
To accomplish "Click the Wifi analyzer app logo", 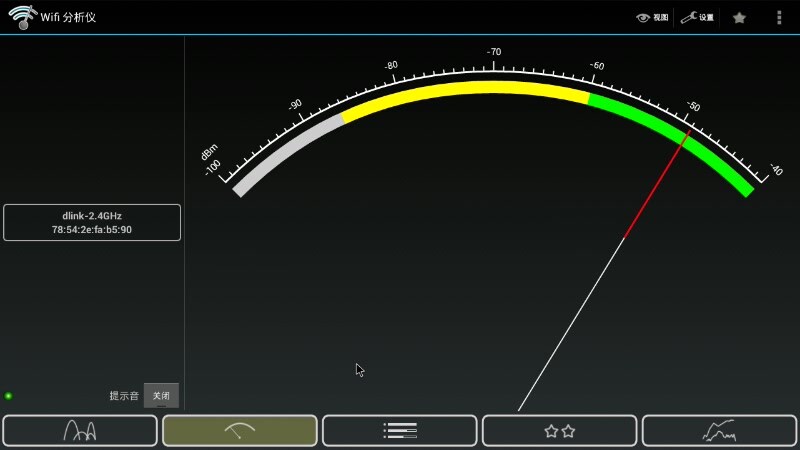I will 22,17.
